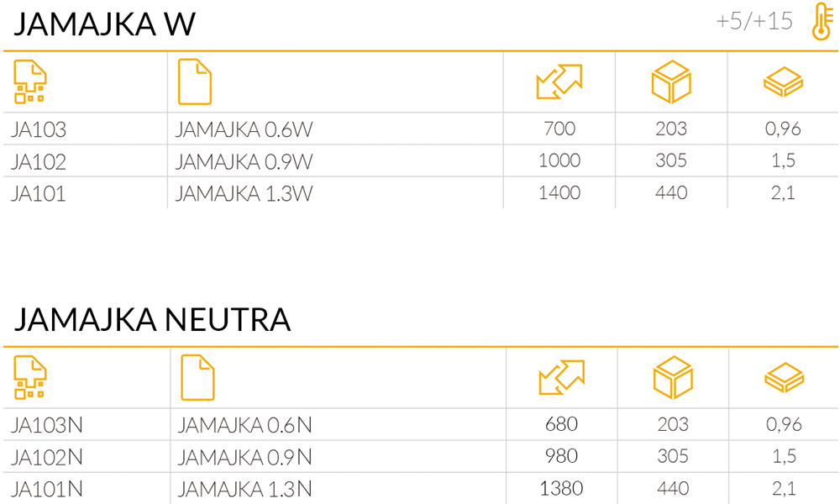Click the dimensions arrows icon in JAMAJKA NEUTRA table
840x504 pixels.
(x=561, y=377)
